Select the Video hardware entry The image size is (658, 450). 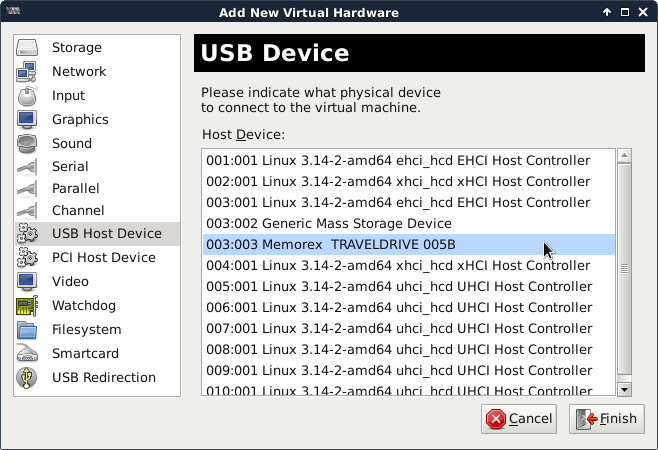[70, 282]
